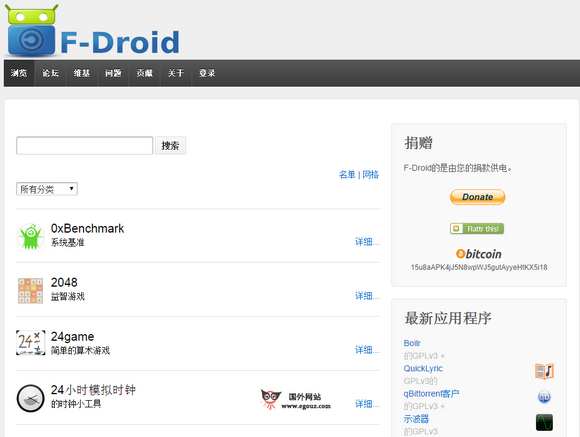Image resolution: width=580 pixels, height=437 pixels.
Task: Open the QuickLyric latest app link
Action: point(423,368)
